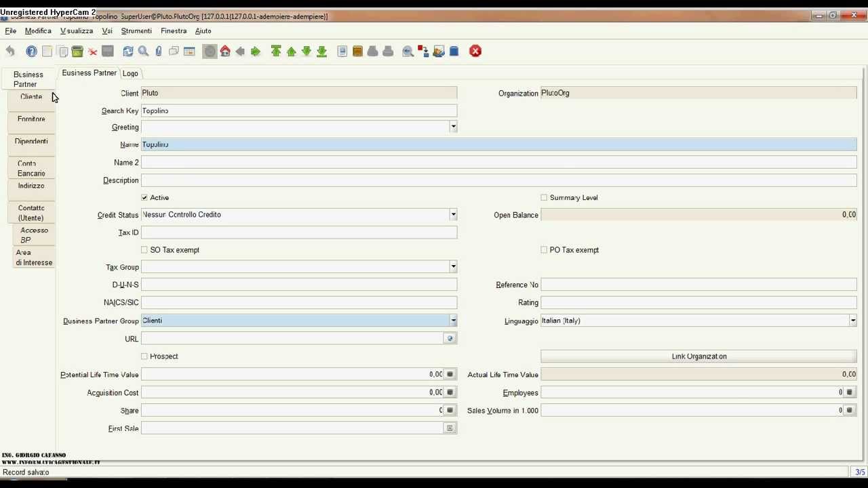
Task: Switch to the Logo tab
Action: coord(130,73)
